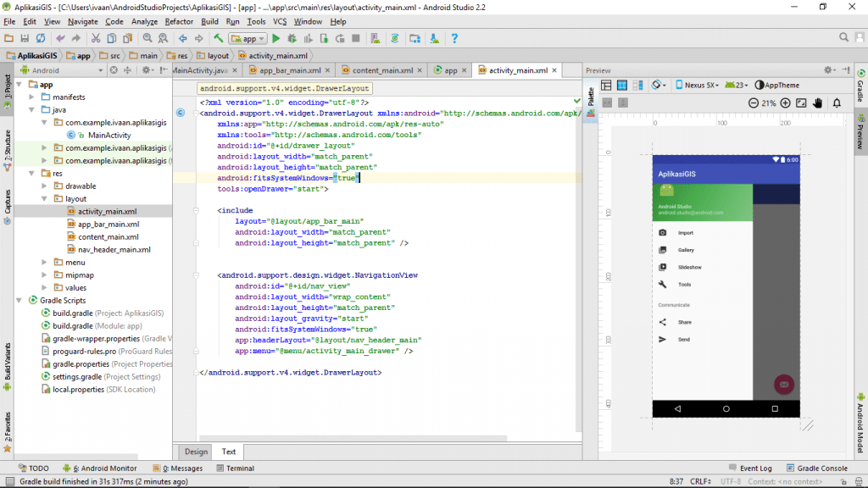The width and height of the screenshot is (868, 488).
Task: Run the app with the green Run icon
Action: click(x=275, y=38)
